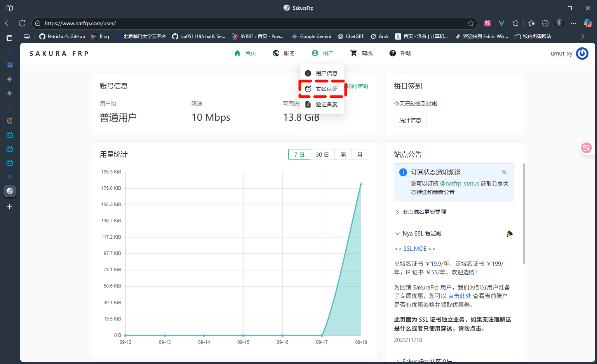Dismiss the 订阅状态通知频道 notice

[504, 172]
